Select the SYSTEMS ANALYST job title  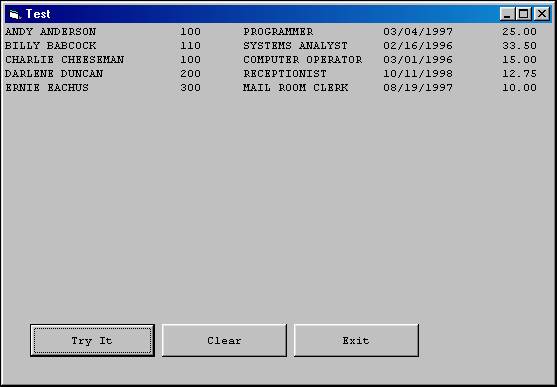click(x=296, y=46)
